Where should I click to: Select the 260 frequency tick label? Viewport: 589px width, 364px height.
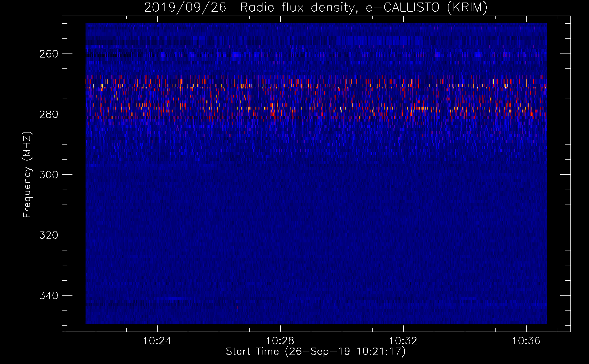click(x=49, y=54)
